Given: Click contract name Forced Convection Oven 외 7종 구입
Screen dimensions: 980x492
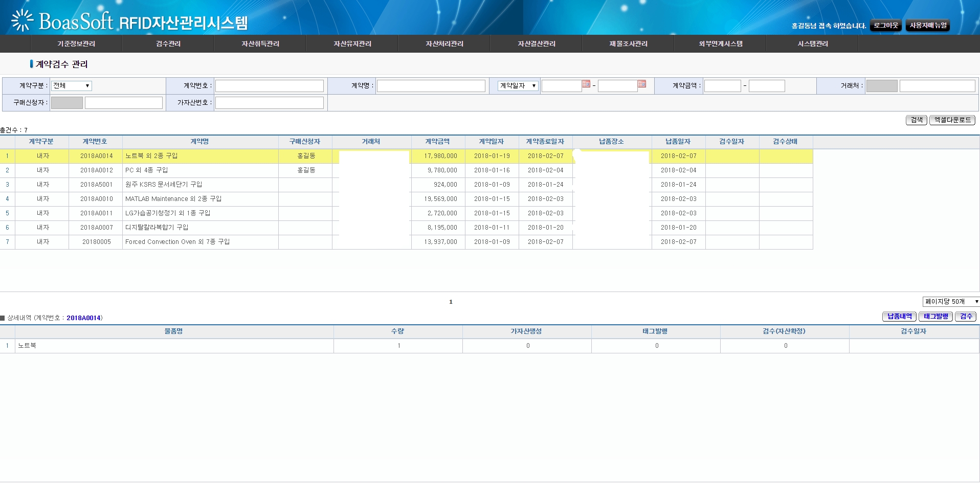Looking at the screenshot, I should coord(177,242).
